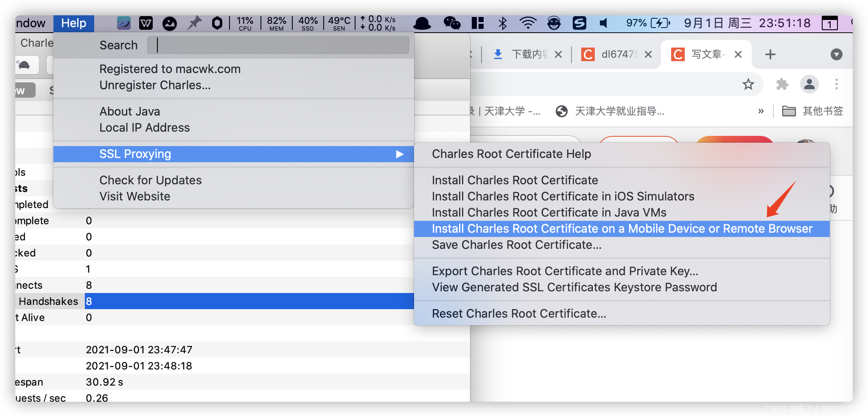Select the 0.26 requests per sec value
Screen dimensions: 868x417
pyautogui.click(x=97, y=398)
